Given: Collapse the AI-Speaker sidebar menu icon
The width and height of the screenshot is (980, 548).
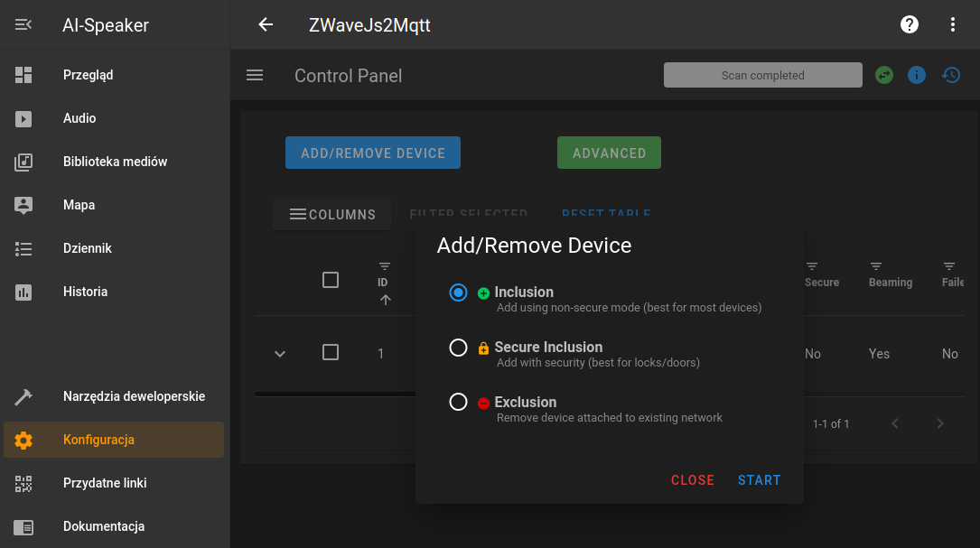Looking at the screenshot, I should click(23, 25).
